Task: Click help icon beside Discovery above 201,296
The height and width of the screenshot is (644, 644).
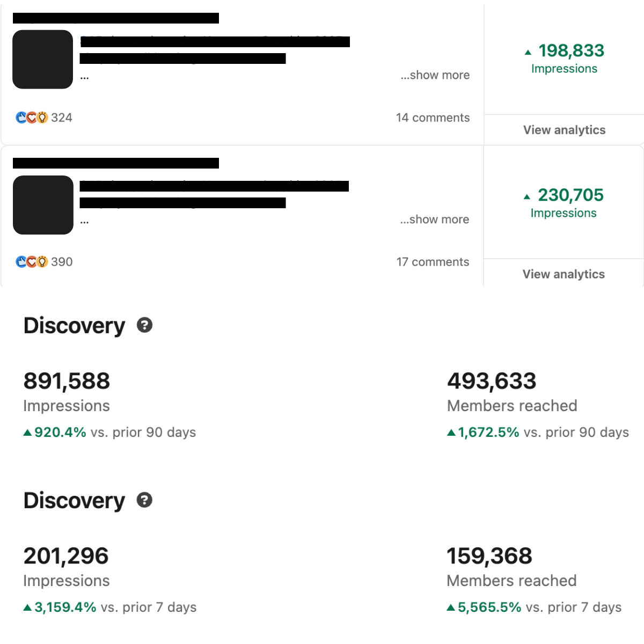Action: [144, 500]
